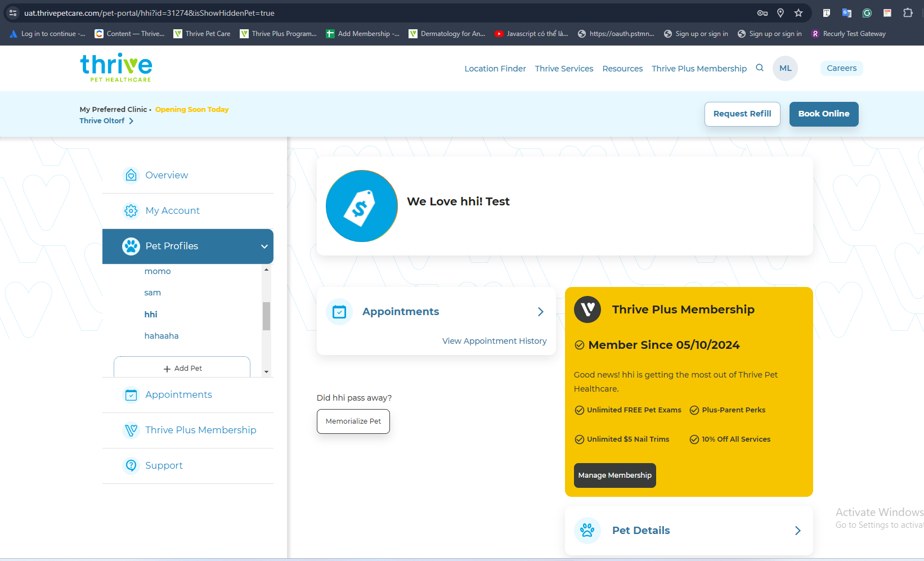Screen dimensions: 924x561
Task: Click the Member Since checkmark icon
Action: 579,345
